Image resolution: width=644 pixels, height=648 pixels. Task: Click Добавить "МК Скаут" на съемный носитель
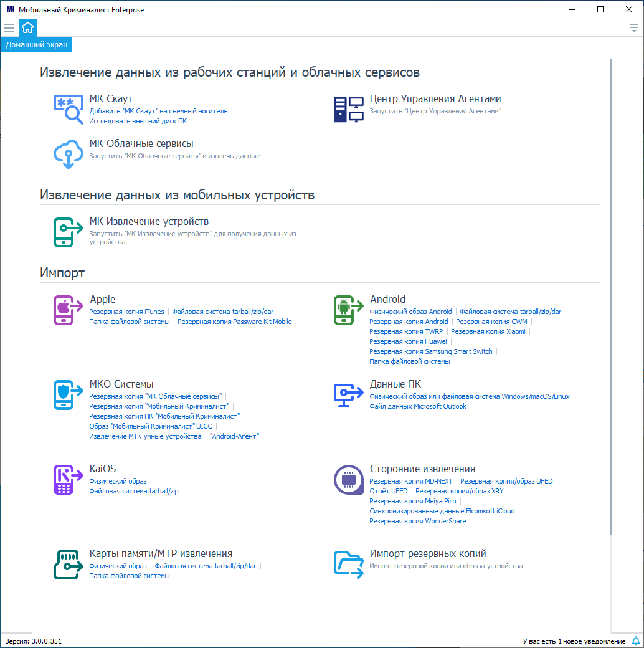(158, 111)
